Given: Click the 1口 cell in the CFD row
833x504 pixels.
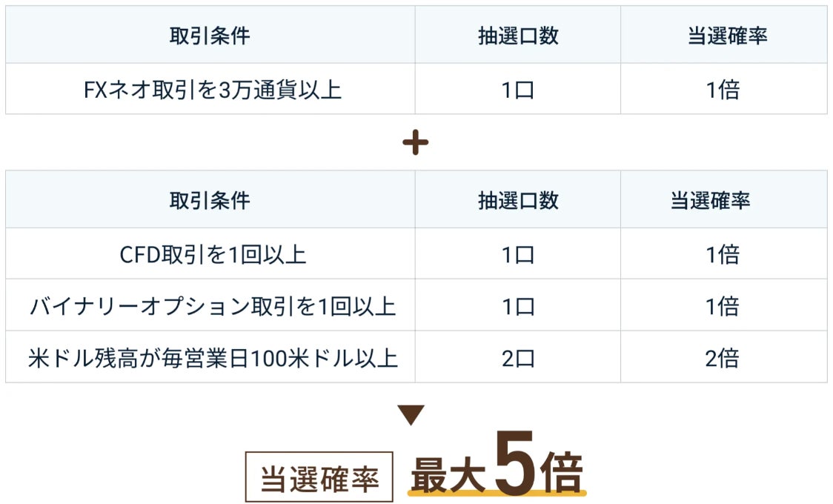Looking at the screenshot, I should (517, 254).
